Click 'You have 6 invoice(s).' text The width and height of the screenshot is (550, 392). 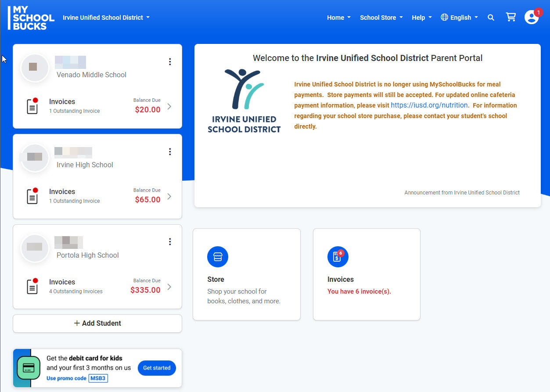(x=359, y=291)
